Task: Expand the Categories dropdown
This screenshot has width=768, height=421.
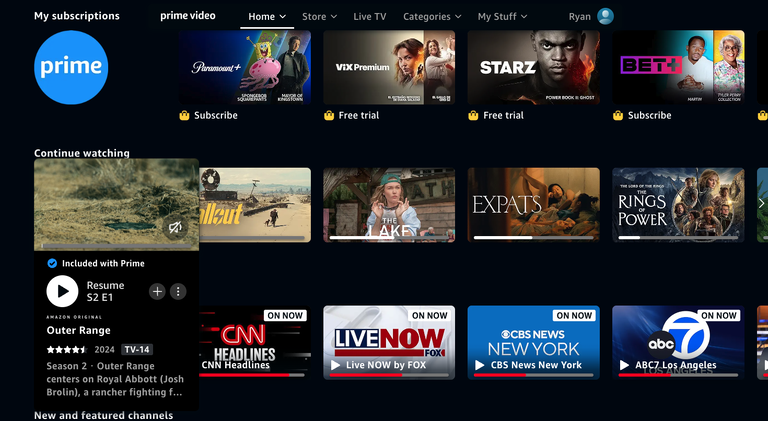Action: pos(432,17)
